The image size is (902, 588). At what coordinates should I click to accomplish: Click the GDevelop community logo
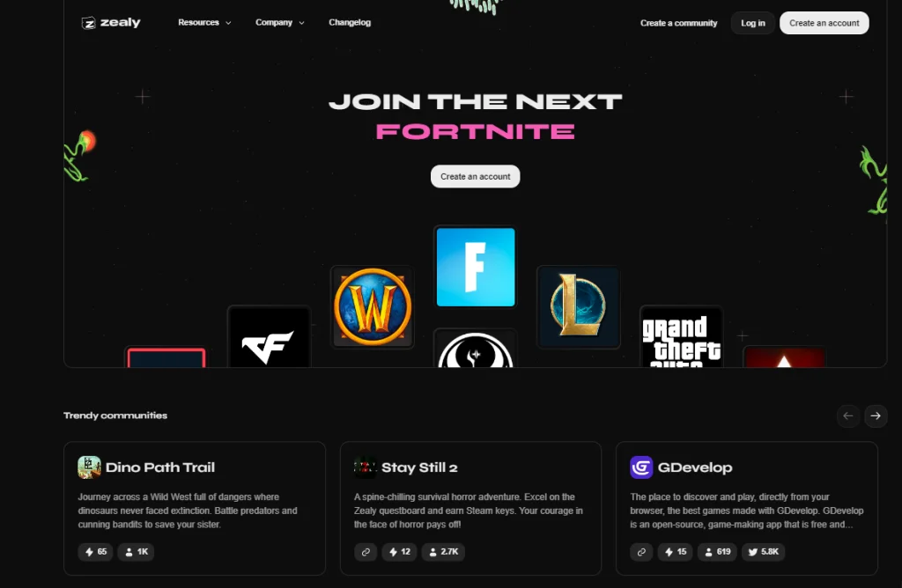[641, 467]
